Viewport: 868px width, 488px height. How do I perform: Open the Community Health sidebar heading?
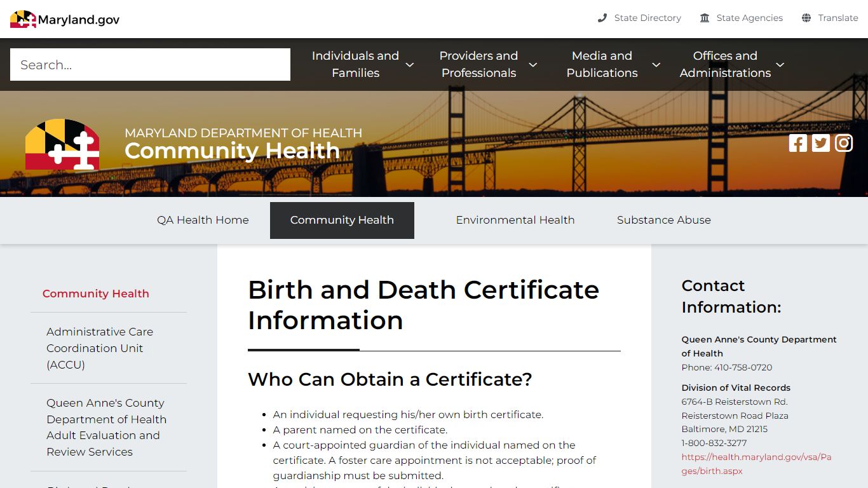(96, 294)
